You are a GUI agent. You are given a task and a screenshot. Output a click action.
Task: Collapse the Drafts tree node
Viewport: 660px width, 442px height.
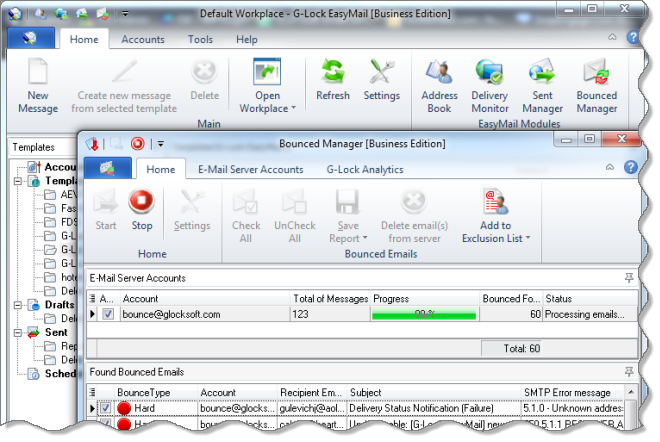click(x=18, y=305)
